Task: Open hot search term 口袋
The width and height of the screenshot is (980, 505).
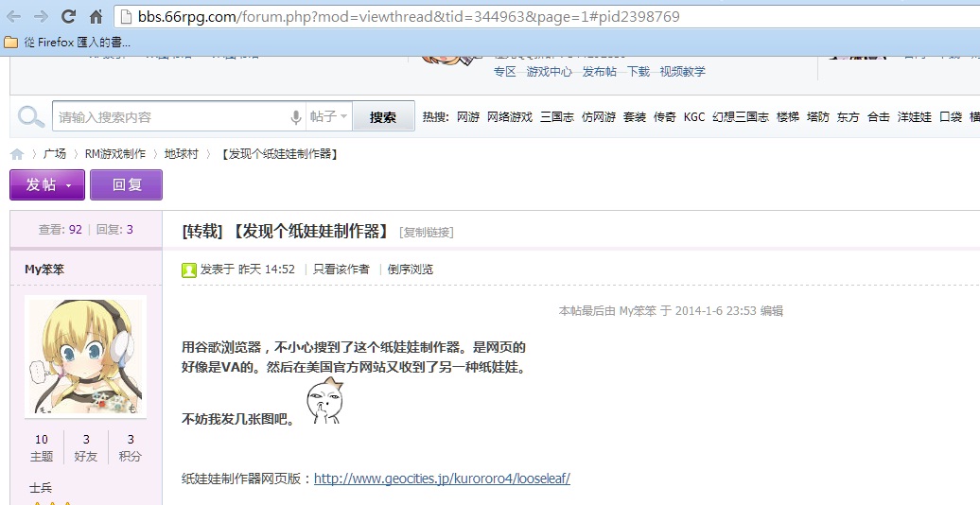Action: click(951, 117)
